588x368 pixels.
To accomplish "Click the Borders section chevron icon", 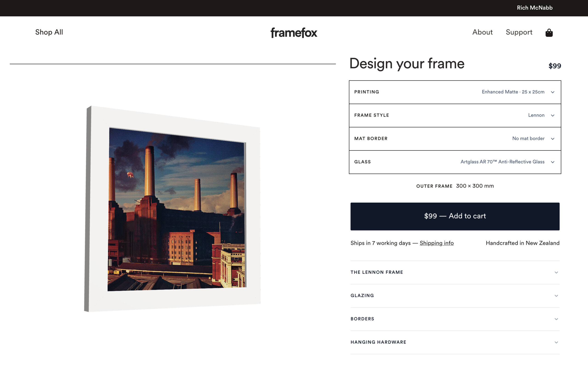I will 556,319.
